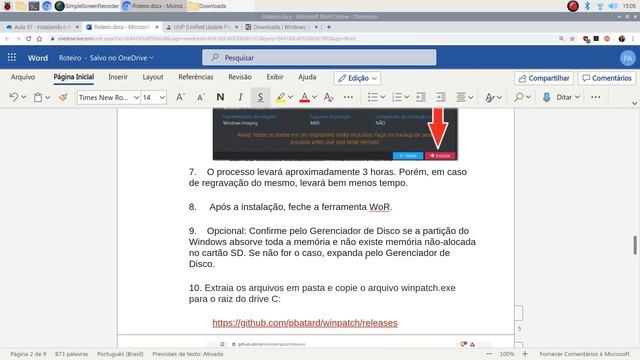Open the Edição mode dropdown

coord(358,78)
